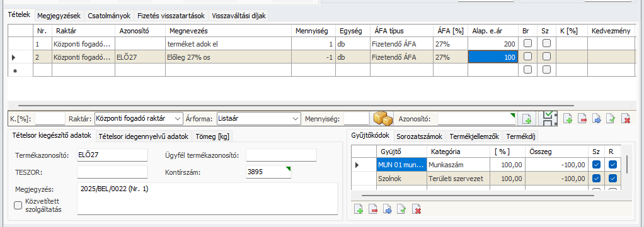Toggle Sz checkbox in Előleg 27% os row
The image size is (644, 227).
coord(546,57)
